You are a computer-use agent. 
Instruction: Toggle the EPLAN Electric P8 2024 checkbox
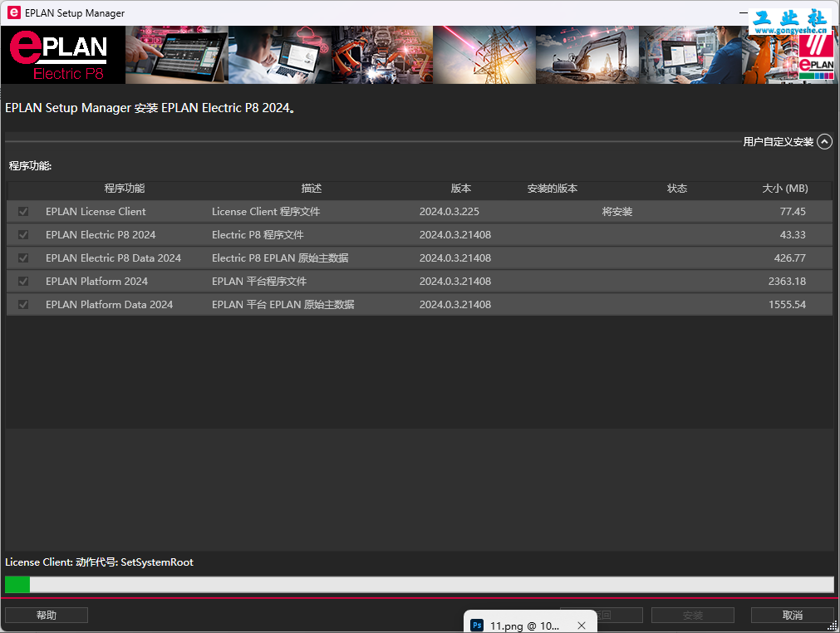(x=23, y=234)
